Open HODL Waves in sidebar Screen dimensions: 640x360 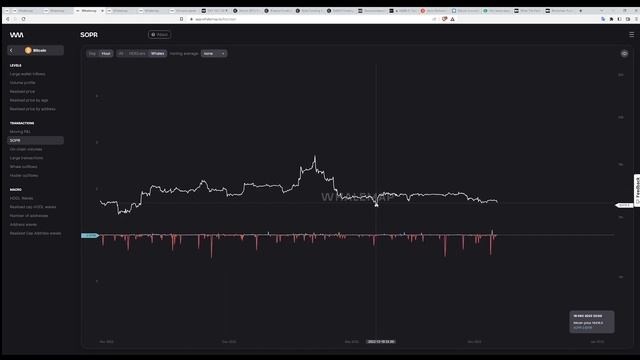22,198
